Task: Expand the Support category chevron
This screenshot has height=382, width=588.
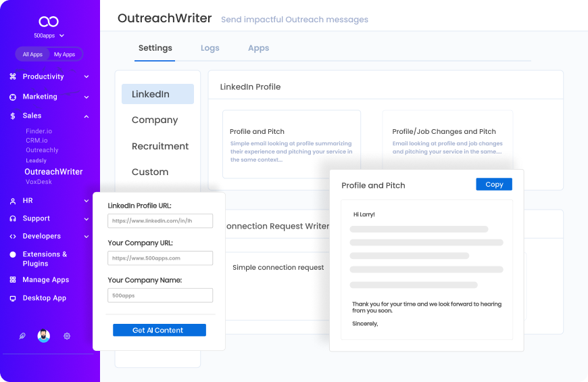Action: (87, 219)
